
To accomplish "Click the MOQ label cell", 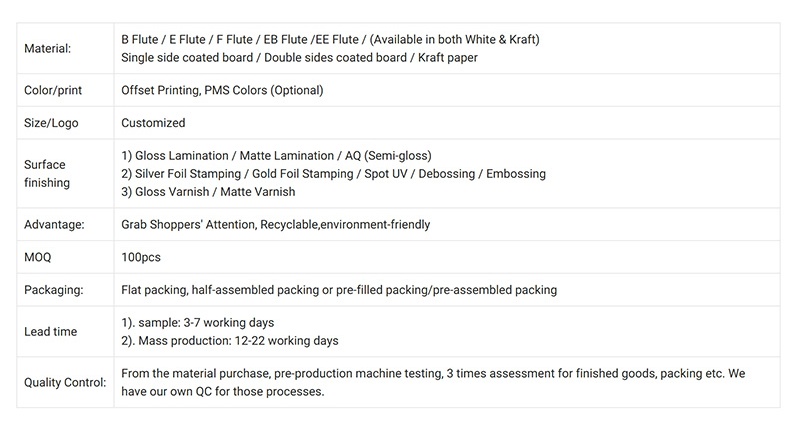I will click(x=65, y=257).
